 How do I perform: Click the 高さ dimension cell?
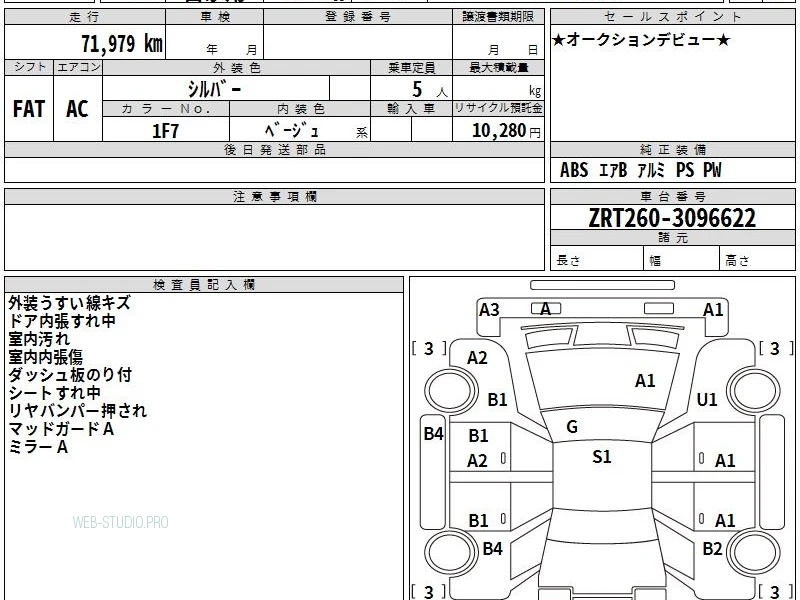[758, 259]
